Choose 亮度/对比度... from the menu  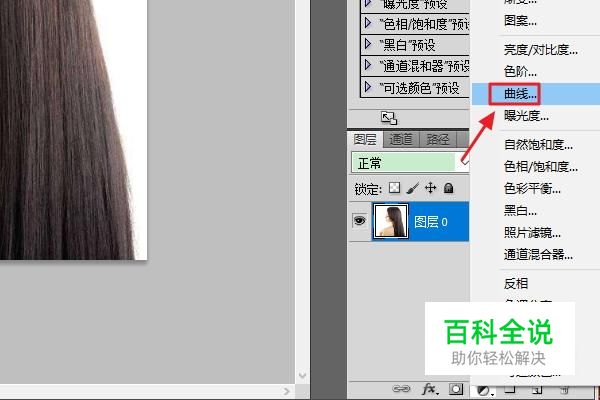pyautogui.click(x=540, y=50)
